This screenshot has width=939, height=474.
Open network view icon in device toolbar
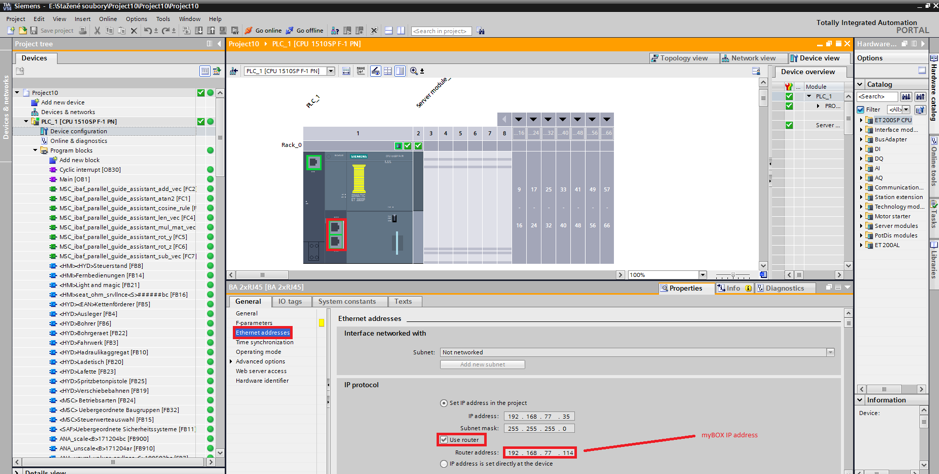234,71
